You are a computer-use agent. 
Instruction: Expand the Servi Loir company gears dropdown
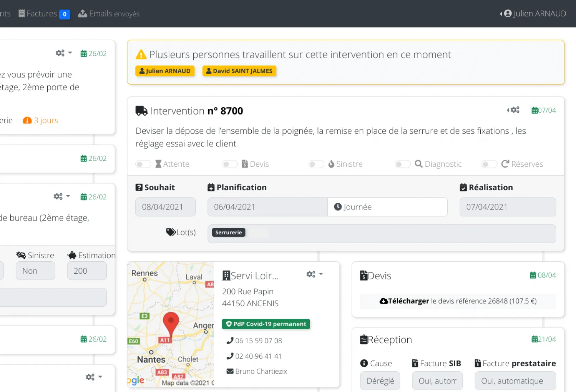(x=314, y=274)
